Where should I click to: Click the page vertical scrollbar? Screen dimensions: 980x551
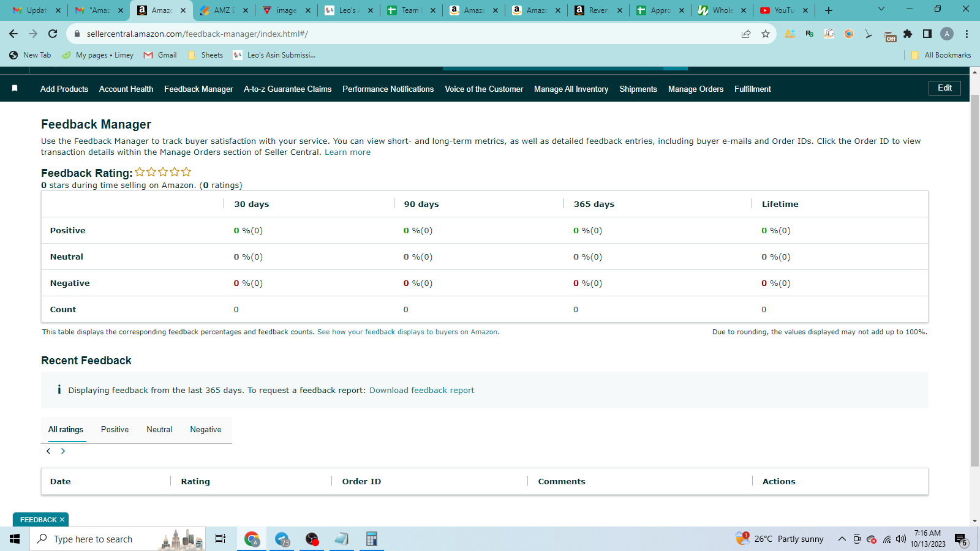pos(975,282)
